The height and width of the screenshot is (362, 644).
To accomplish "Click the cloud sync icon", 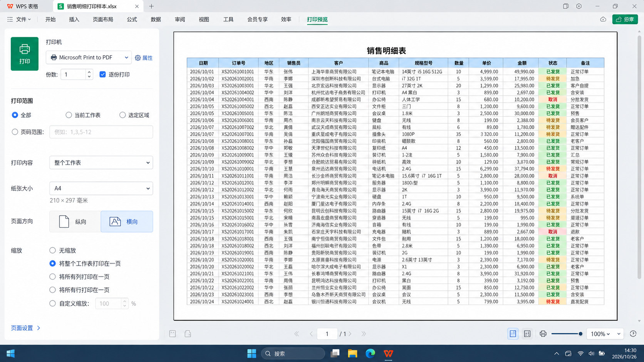I will point(603,19).
